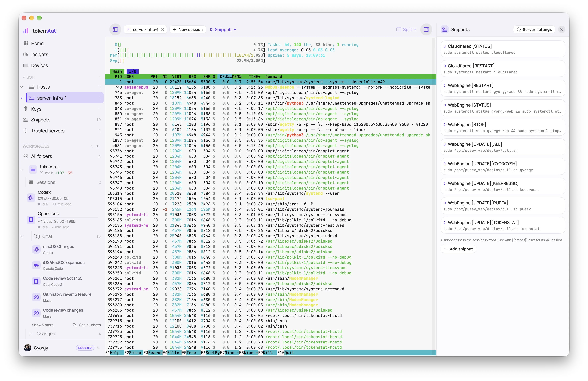This screenshot has height=381, width=588.
Task: Toggle the left sidebar panel icon
Action: point(115,29)
